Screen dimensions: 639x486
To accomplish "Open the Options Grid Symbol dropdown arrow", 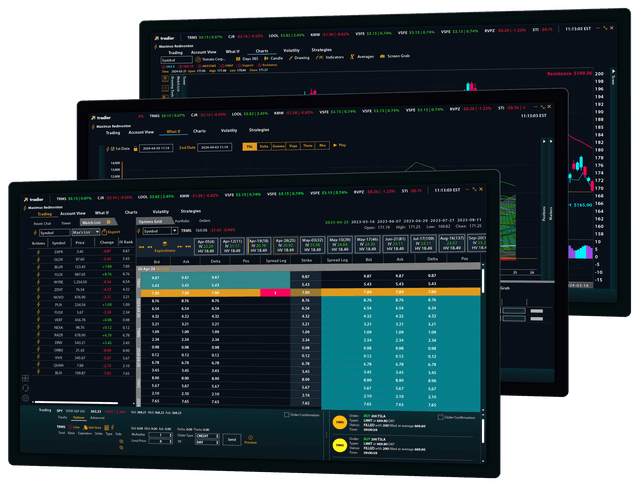I will [x=174, y=231].
